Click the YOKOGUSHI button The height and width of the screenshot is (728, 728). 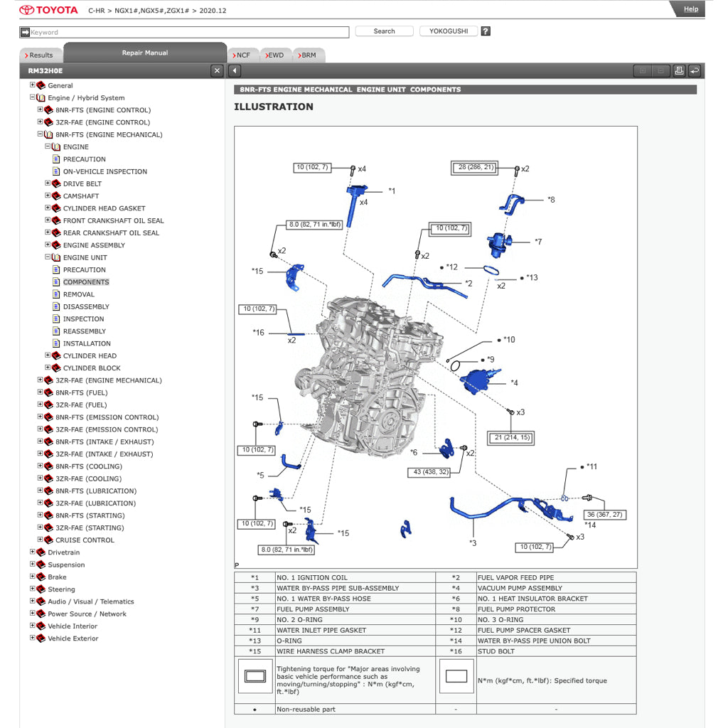(x=449, y=31)
